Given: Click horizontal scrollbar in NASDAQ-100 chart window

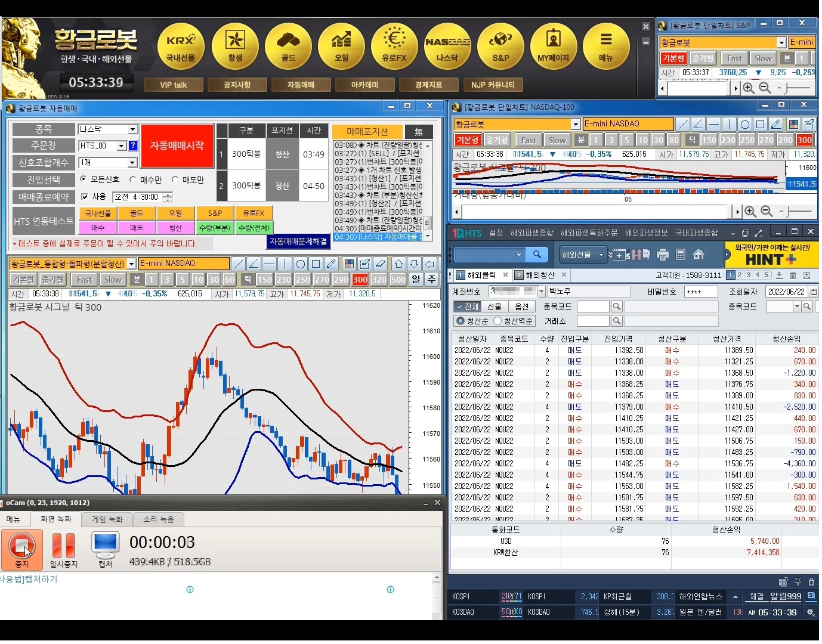Looking at the screenshot, I should point(597,211).
